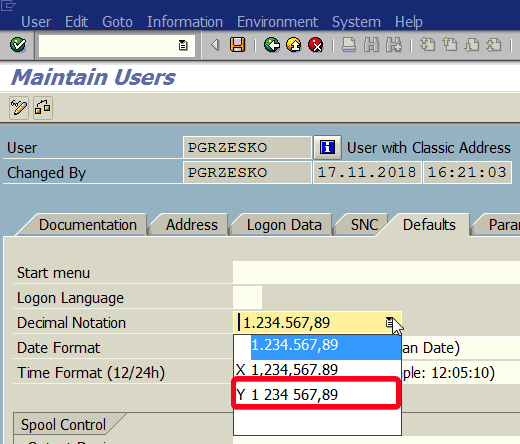Open the User menu
This screenshot has width=520, height=444.
(36, 22)
